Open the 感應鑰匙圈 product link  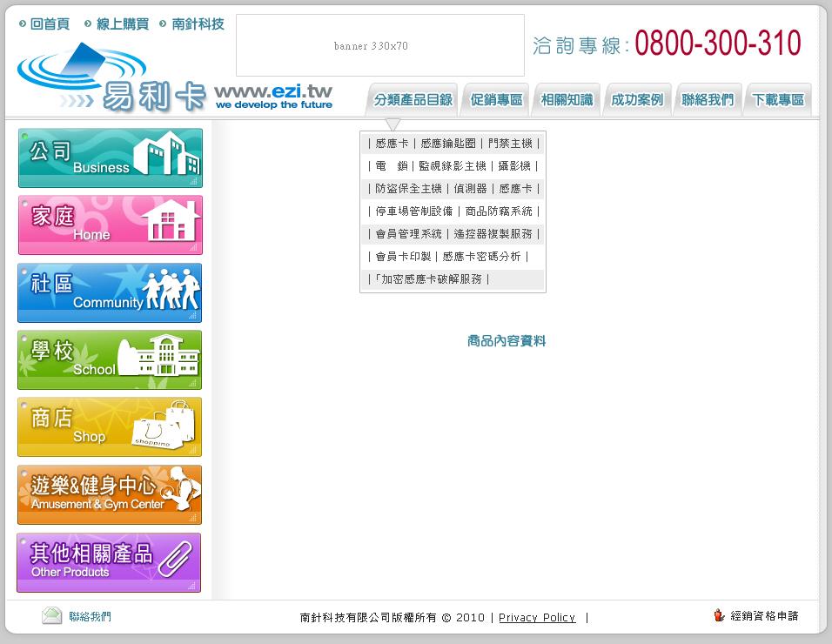(448, 144)
